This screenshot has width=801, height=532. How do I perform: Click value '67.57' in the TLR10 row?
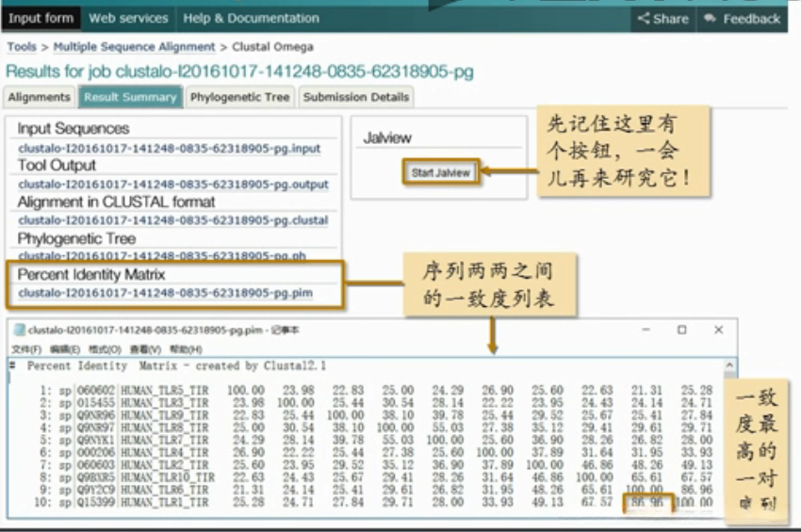point(696,477)
